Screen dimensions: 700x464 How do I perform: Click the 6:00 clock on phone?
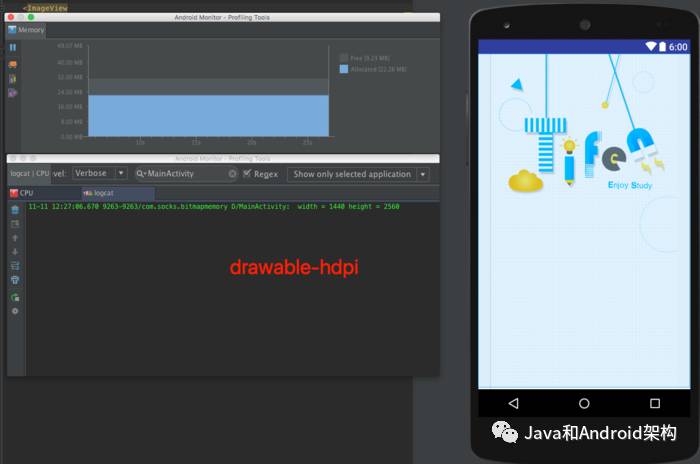click(678, 47)
